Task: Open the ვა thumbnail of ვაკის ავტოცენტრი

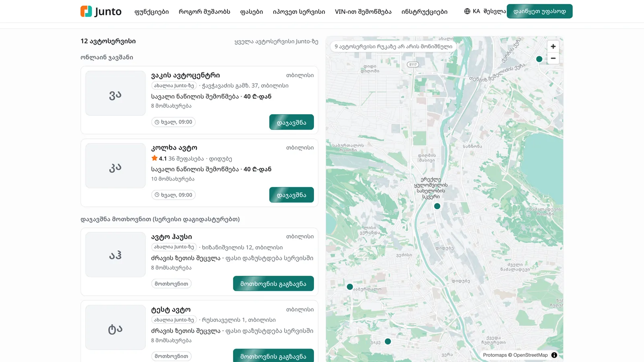Action: point(116,93)
